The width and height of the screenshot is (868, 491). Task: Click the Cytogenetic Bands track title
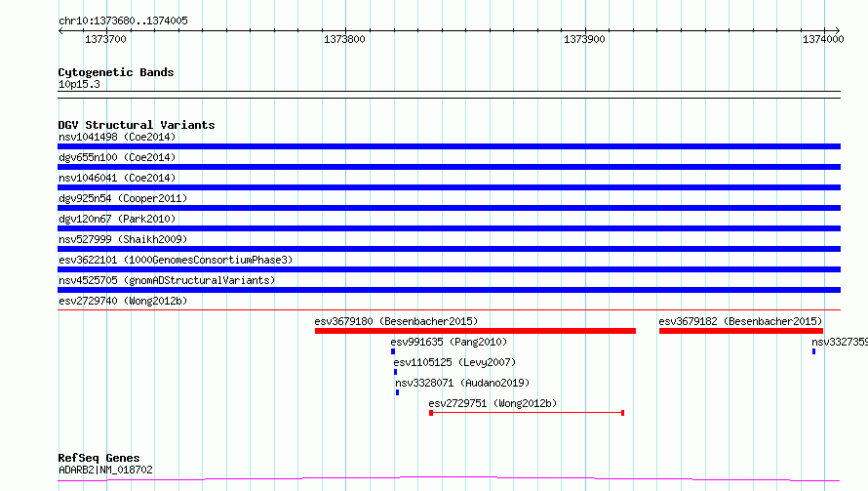pos(116,72)
